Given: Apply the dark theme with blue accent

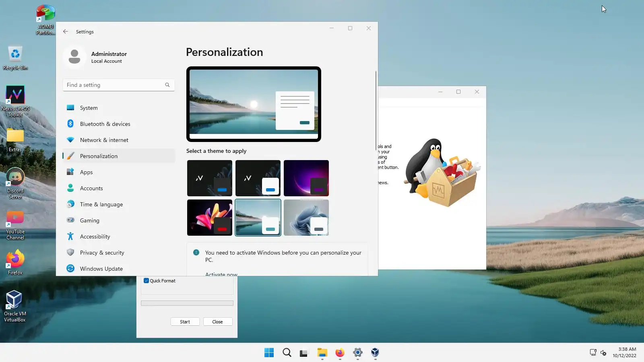Looking at the screenshot, I should [210, 178].
